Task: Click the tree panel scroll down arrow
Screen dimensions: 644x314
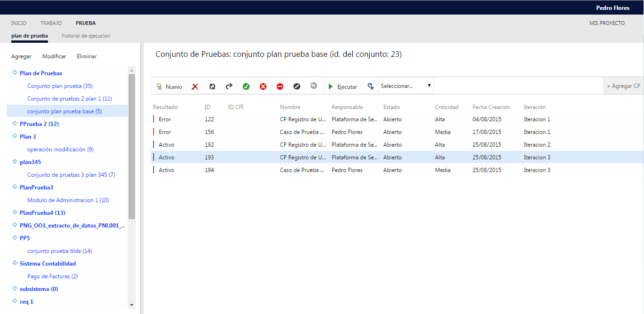Action: pyautogui.click(x=132, y=305)
